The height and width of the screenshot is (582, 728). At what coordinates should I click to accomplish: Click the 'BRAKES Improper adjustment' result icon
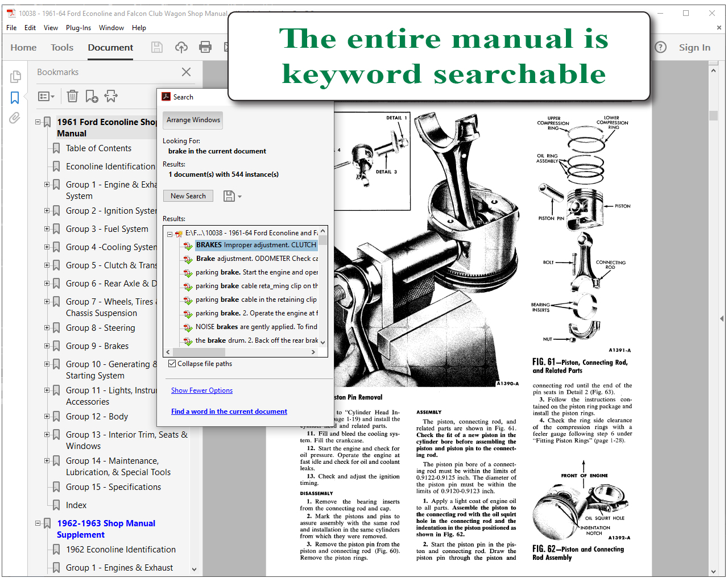(x=188, y=246)
